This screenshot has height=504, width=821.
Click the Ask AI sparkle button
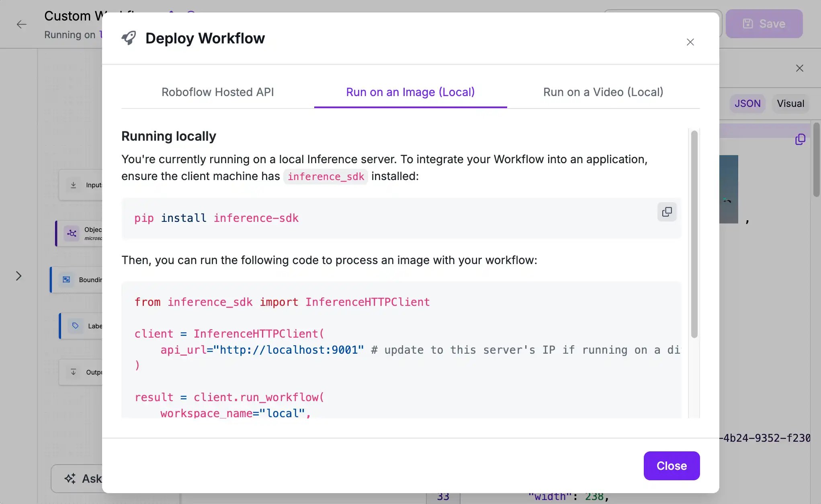point(77,478)
